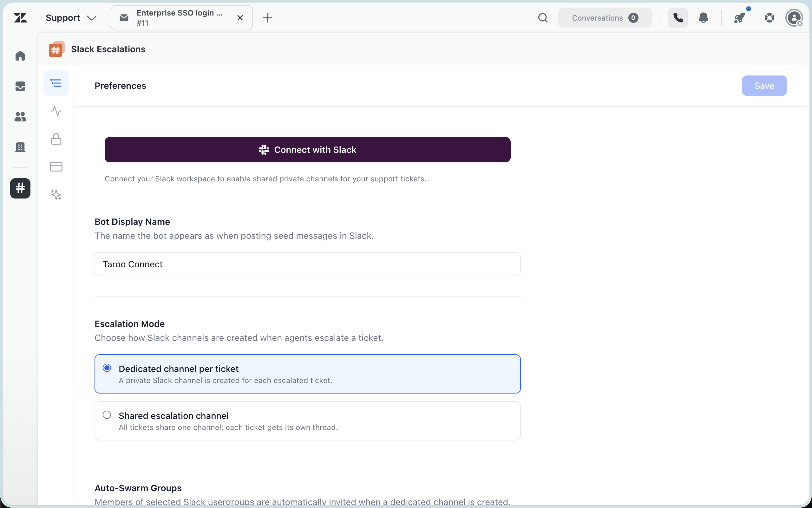Screen dimensions: 812x508
Task: Focus the Bot Display Name field
Action: [x=308, y=264]
